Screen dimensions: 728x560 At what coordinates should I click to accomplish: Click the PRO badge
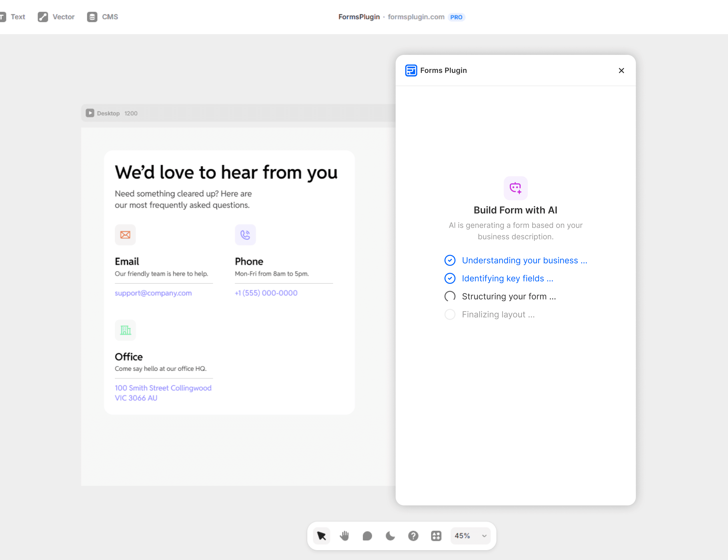point(456,17)
